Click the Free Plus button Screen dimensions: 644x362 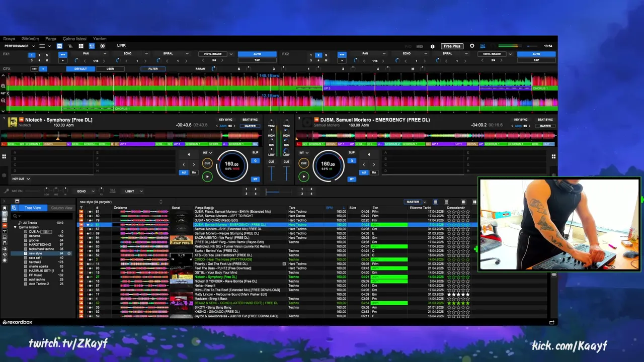coord(452,46)
